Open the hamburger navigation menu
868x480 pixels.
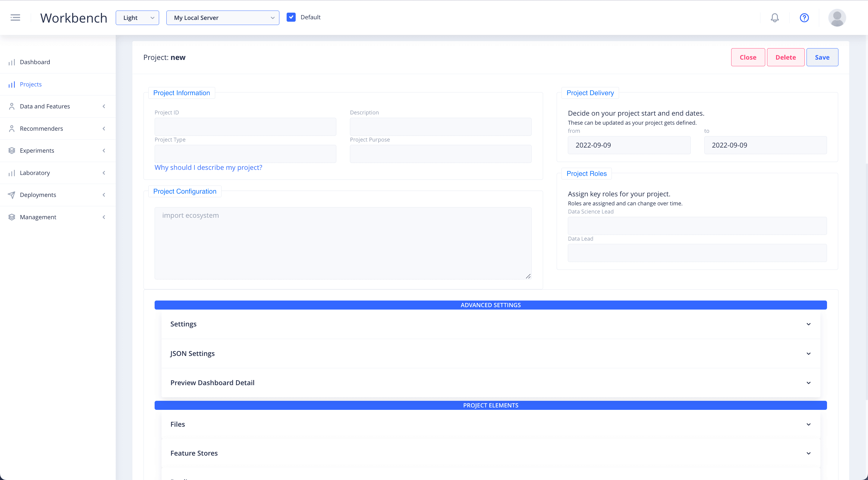15,17
